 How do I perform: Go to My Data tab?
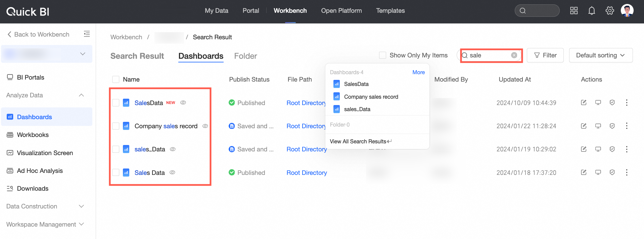(x=217, y=11)
